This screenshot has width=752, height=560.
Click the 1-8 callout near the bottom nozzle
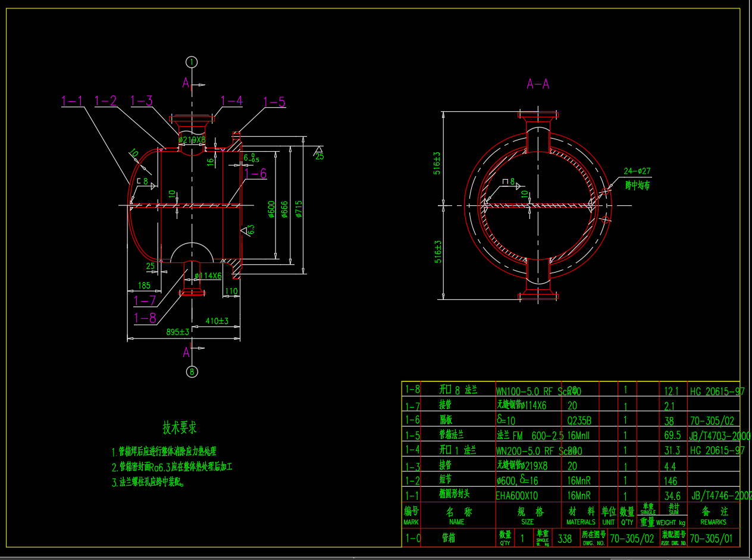[145, 318]
